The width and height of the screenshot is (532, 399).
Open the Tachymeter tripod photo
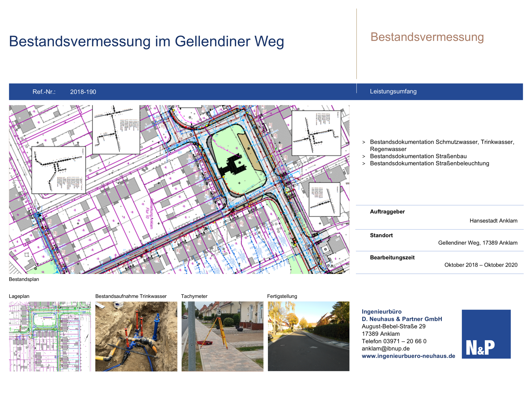222,336
